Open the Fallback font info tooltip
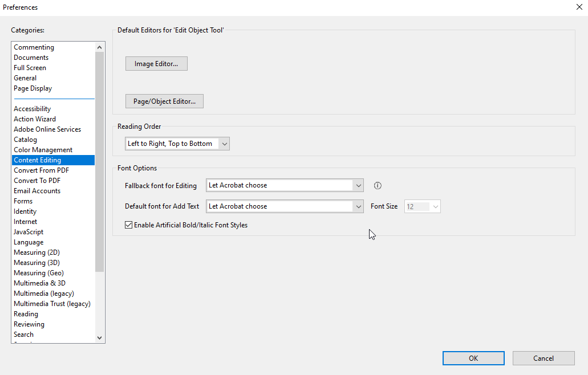 click(378, 185)
